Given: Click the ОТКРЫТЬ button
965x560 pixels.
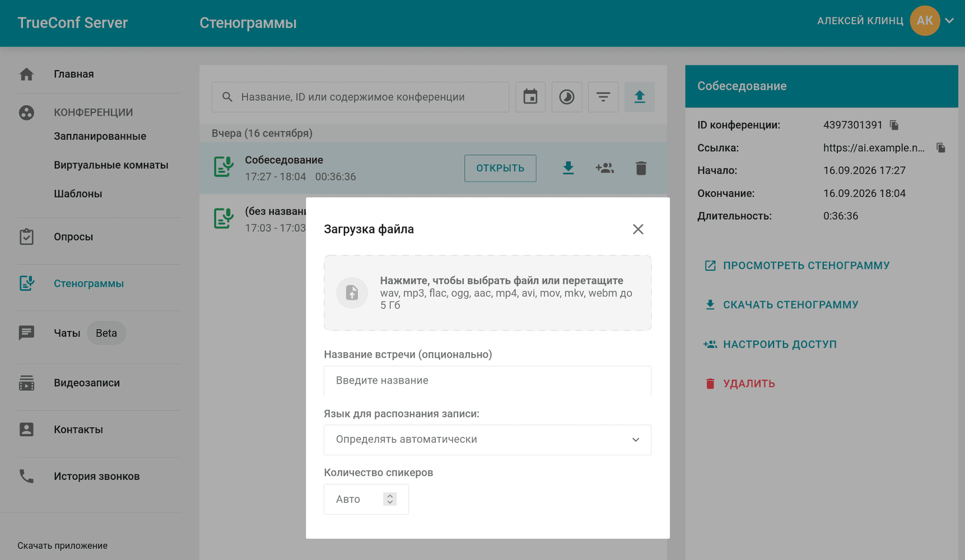Looking at the screenshot, I should [500, 168].
